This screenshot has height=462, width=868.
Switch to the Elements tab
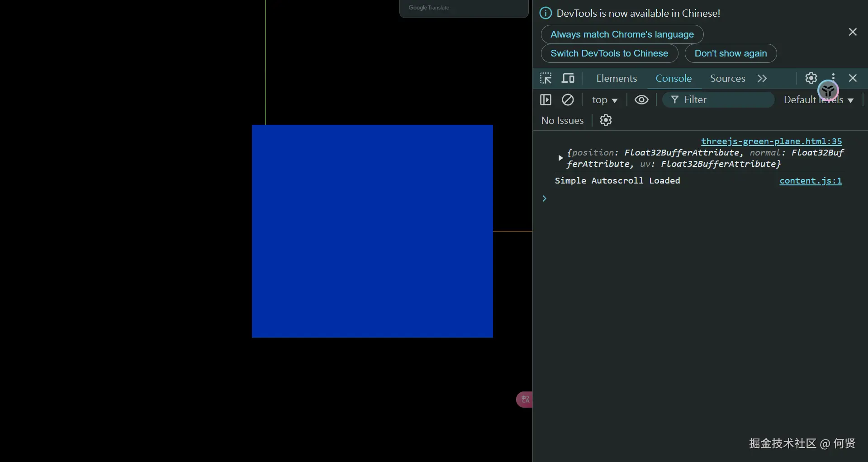(x=616, y=78)
